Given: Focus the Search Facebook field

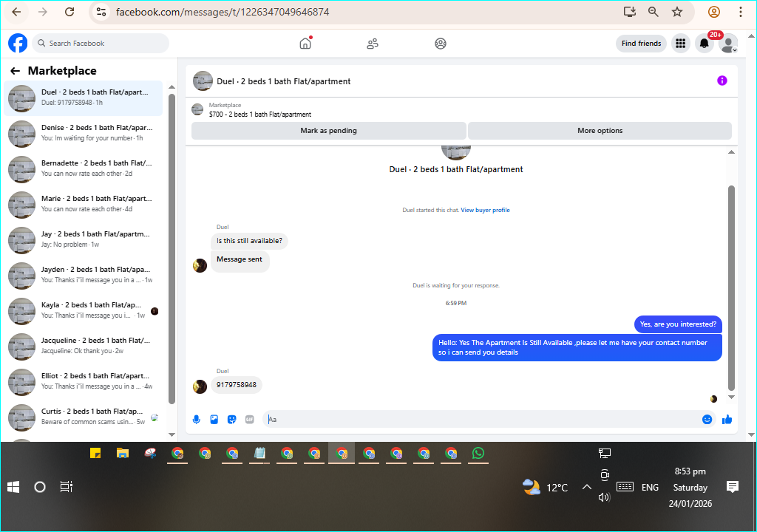Looking at the screenshot, I should (x=101, y=44).
